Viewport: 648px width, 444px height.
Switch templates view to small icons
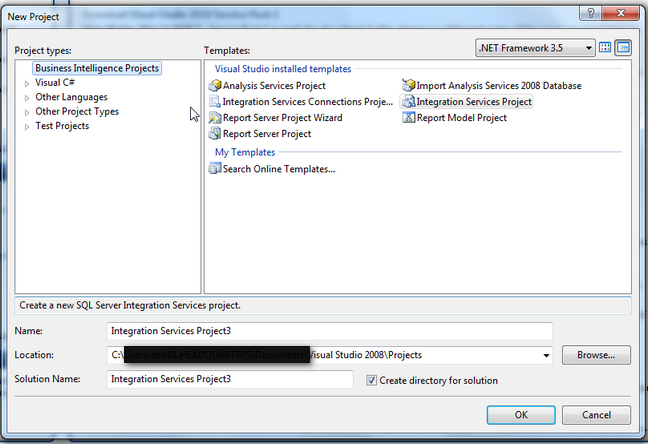[623, 48]
